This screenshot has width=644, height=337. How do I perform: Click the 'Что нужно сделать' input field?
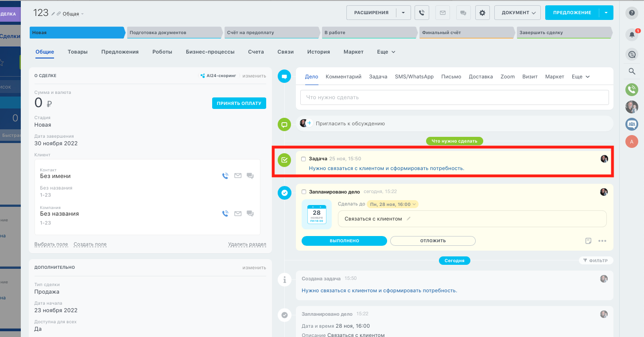click(x=454, y=97)
